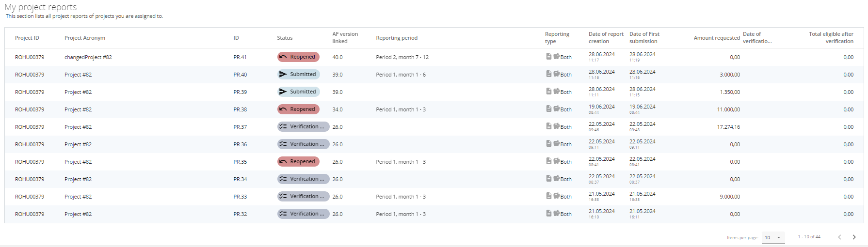The image size is (868, 247).
Task: Click the document icon in PR.41 row
Action: (548, 56)
